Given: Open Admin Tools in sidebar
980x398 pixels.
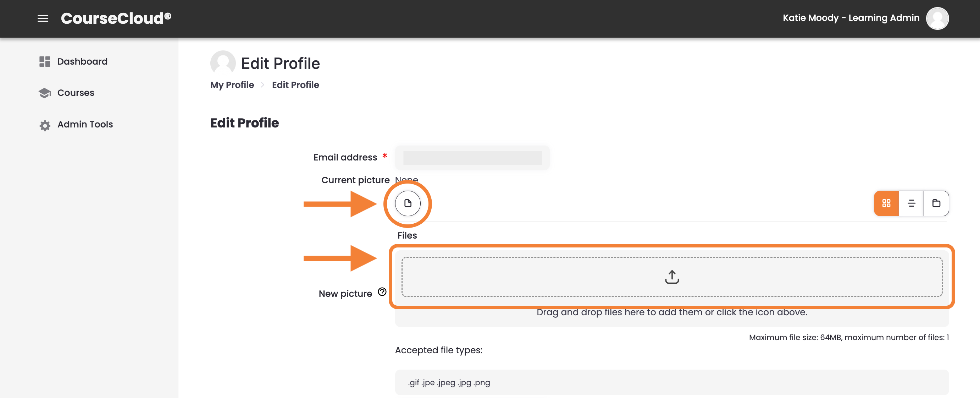Looking at the screenshot, I should coord(85,124).
